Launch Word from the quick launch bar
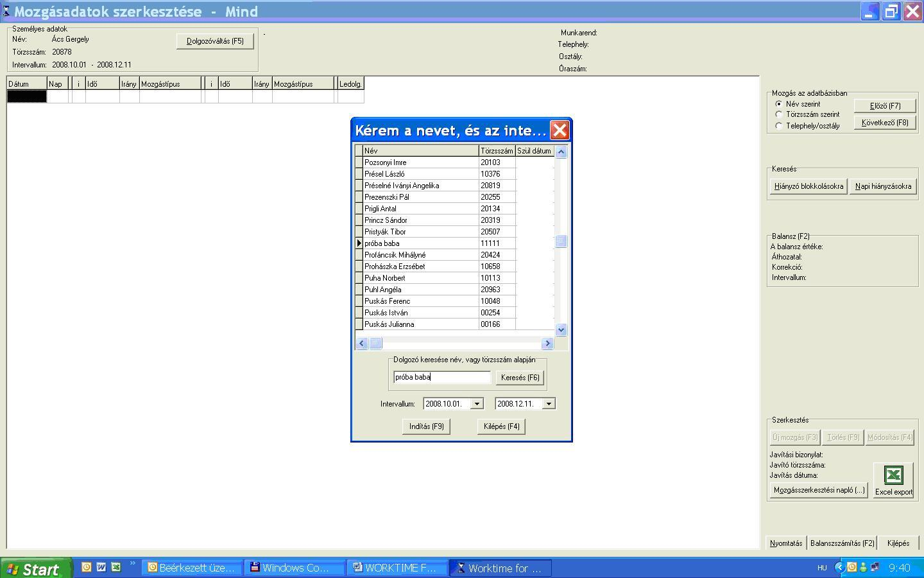 pyautogui.click(x=101, y=567)
